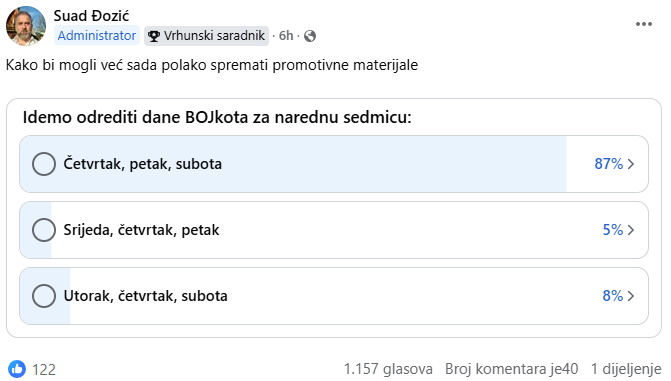
Task: Expand voters via the 5% chevron
Action: coord(631,230)
